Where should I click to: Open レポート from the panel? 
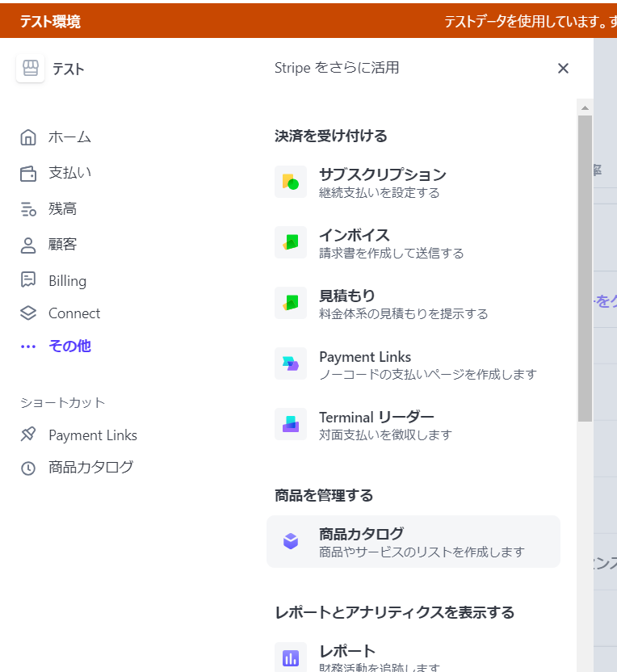(413, 657)
